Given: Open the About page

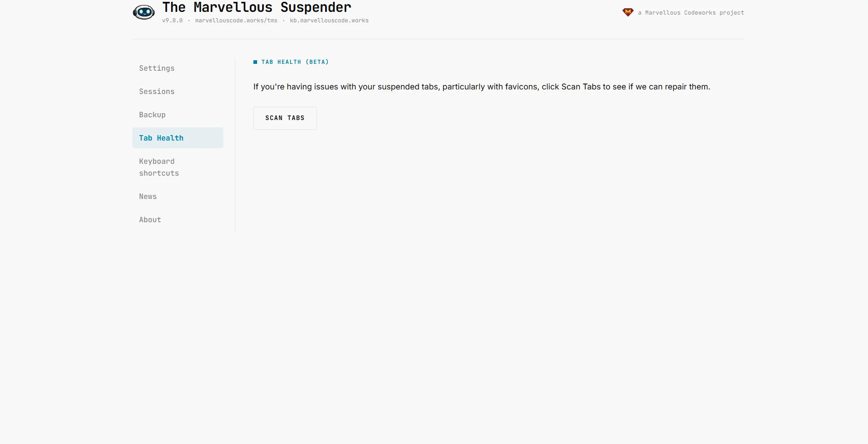Looking at the screenshot, I should pyautogui.click(x=178, y=219).
